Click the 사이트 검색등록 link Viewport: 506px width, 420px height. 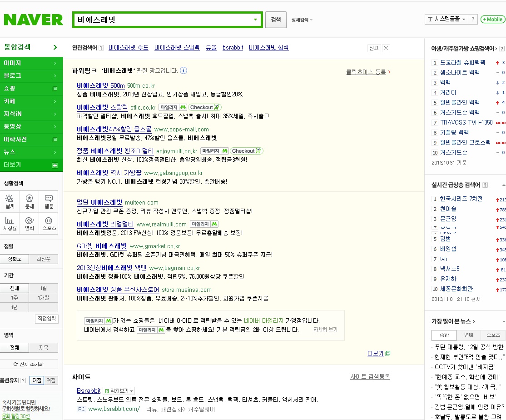370,377
